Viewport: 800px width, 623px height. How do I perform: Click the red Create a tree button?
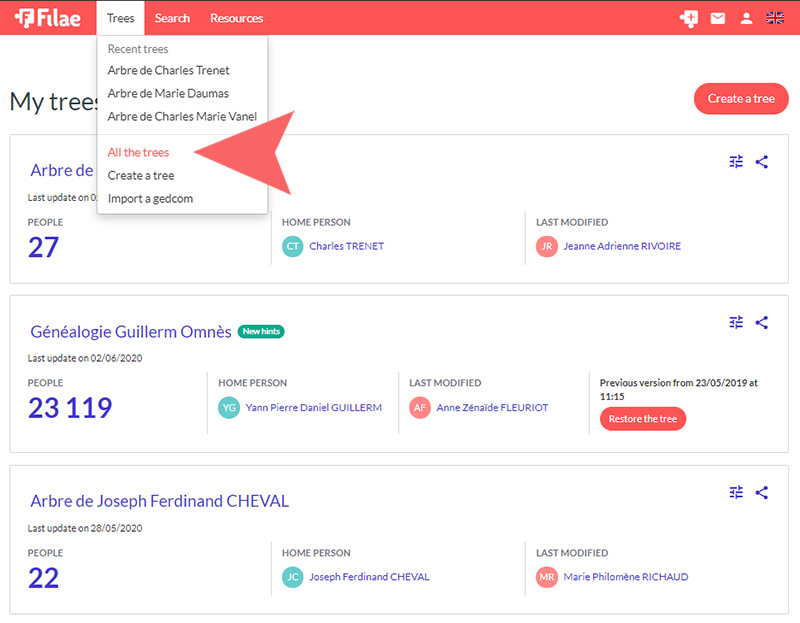[741, 98]
